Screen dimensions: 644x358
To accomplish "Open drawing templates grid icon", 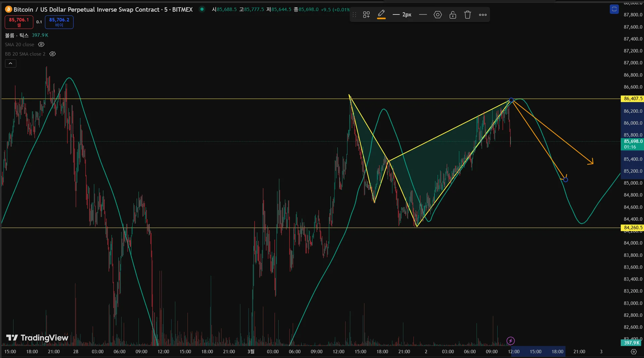I will point(366,15).
